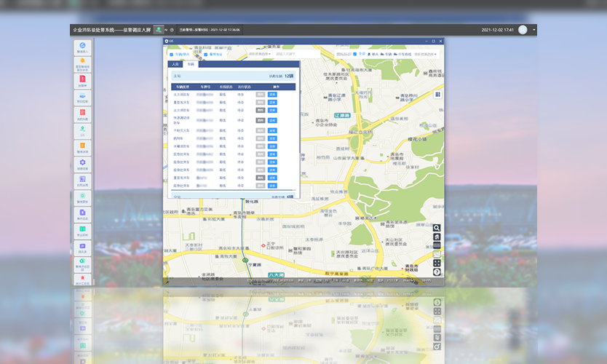Open the purple file icon sidebar module
This screenshot has height=364, width=607.
click(x=82, y=214)
